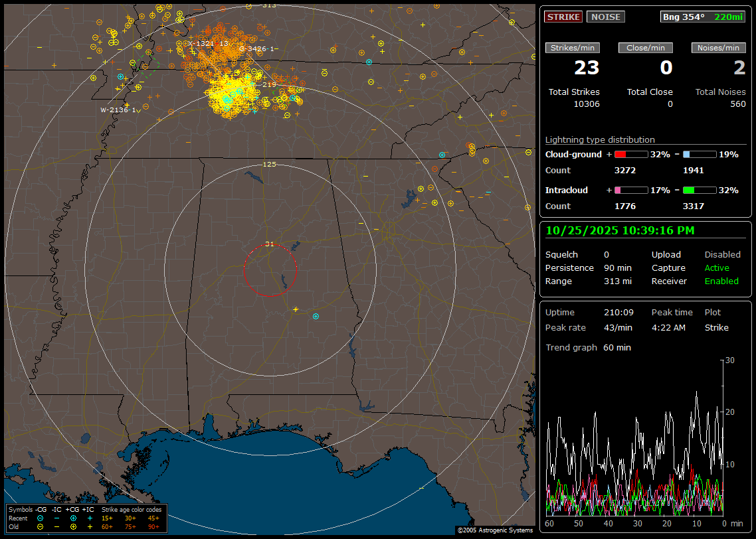This screenshot has width=756, height=539.
Task: Click the Capture Active status text
Action: coord(717,268)
